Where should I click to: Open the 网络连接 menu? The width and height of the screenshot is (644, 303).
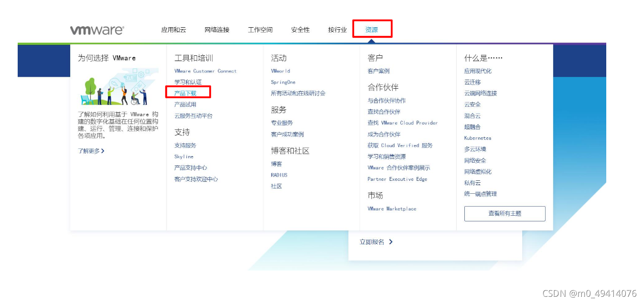click(217, 30)
